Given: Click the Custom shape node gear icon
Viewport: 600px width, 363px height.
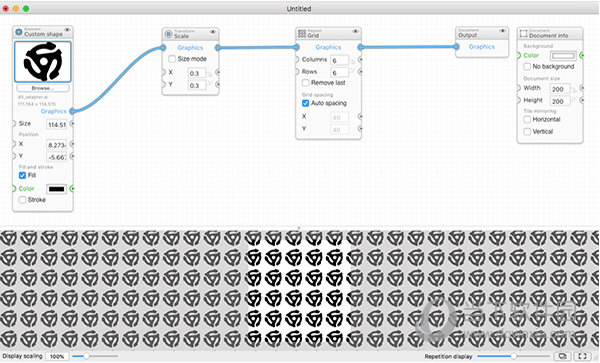Looking at the screenshot, I should click(19, 32).
